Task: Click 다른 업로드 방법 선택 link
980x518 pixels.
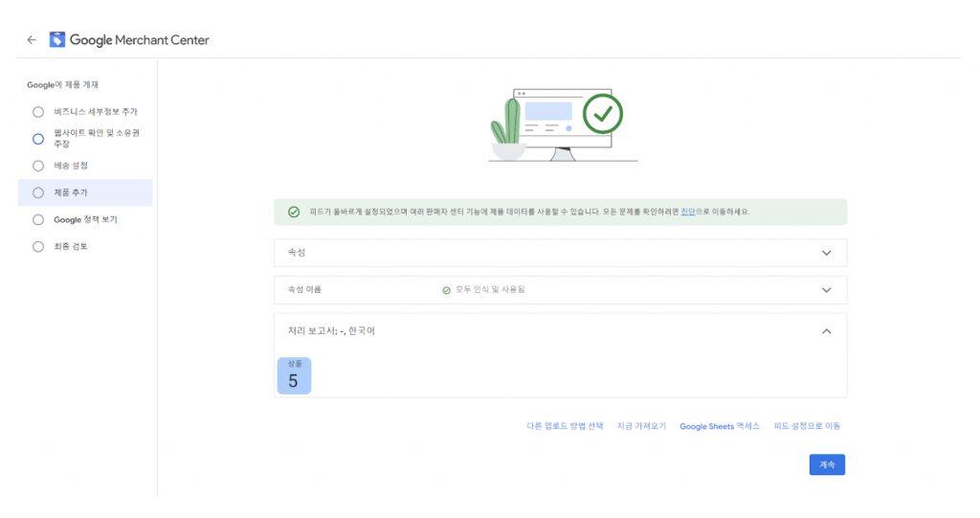Action: pyautogui.click(x=565, y=426)
